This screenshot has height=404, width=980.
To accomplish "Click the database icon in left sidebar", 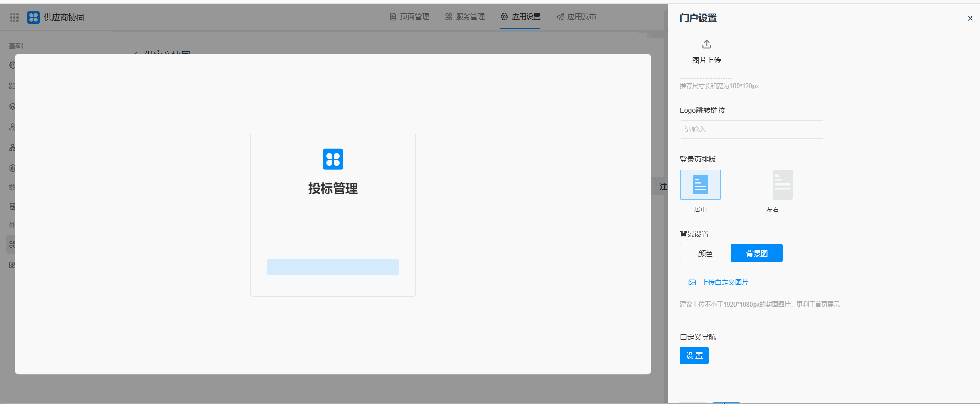I will point(12,206).
